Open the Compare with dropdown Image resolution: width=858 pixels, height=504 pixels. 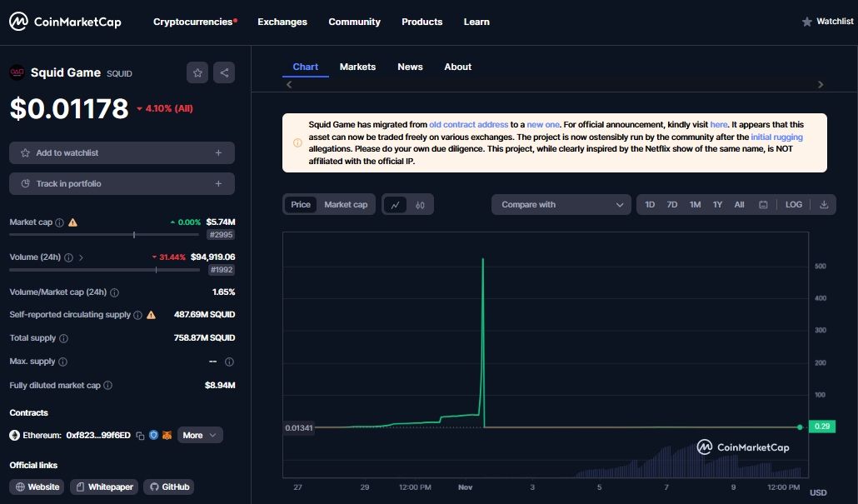pyautogui.click(x=561, y=205)
